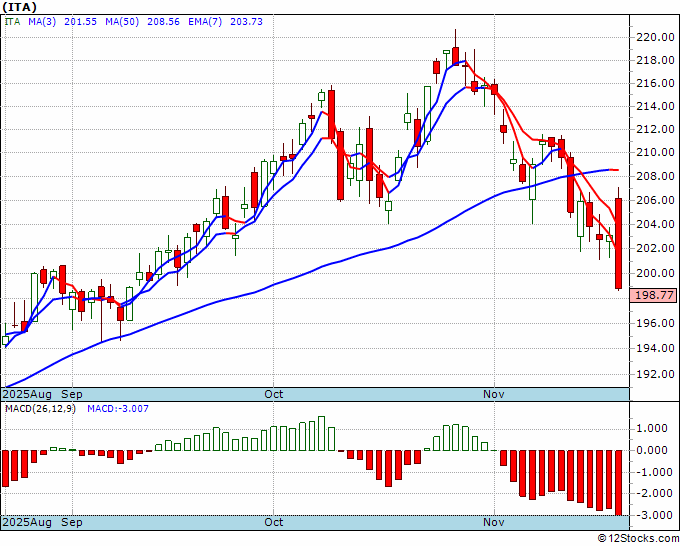
Task: Click the MA(3) legend label
Action: click(42, 22)
